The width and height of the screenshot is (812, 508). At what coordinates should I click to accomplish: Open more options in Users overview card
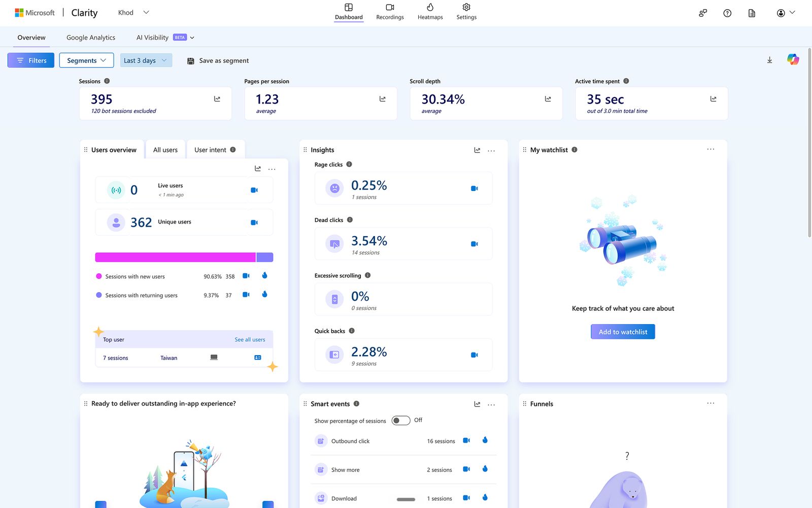point(272,169)
